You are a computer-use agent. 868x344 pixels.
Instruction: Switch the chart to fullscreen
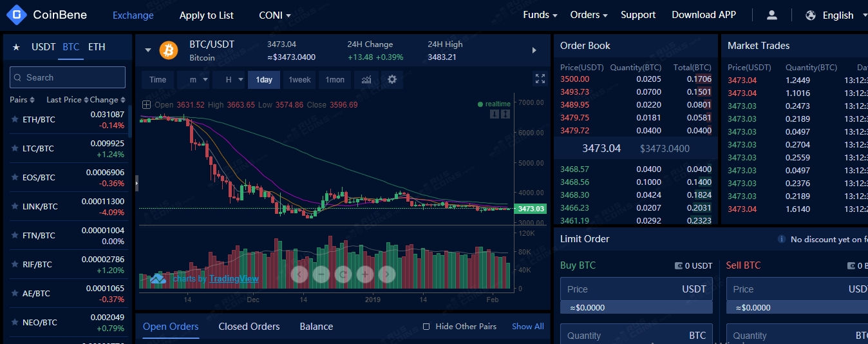[540, 79]
